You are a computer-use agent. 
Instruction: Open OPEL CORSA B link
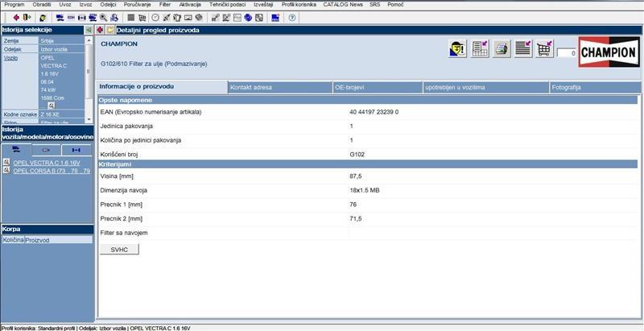pyautogui.click(x=52, y=171)
